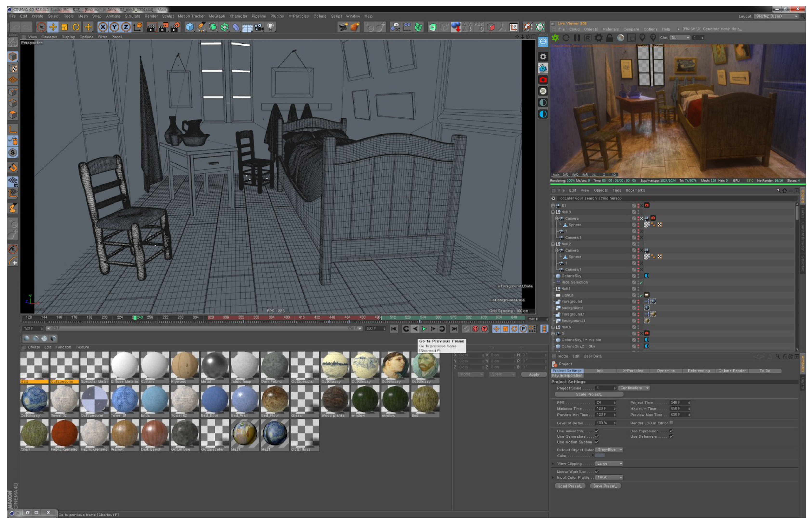Click the Scale Project button

pyautogui.click(x=589, y=394)
